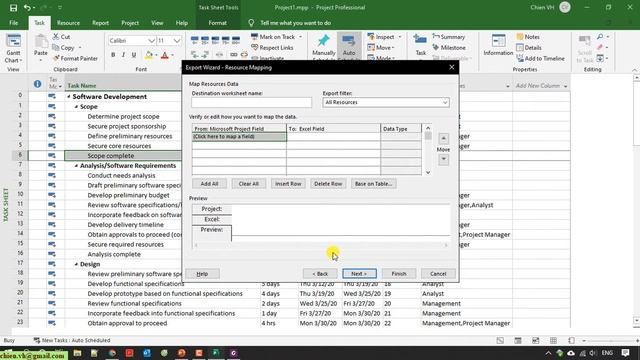
Task: Click the Insert Row button
Action: pos(288,184)
